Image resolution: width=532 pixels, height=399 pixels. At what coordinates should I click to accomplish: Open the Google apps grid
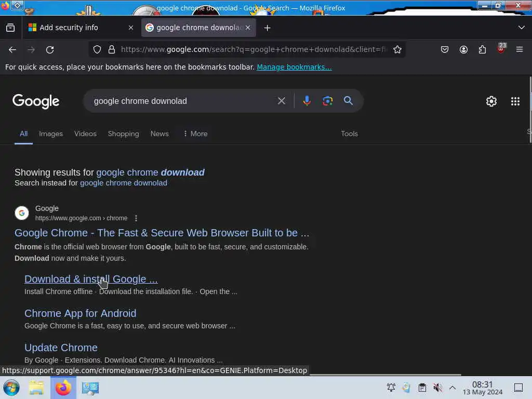tap(515, 101)
